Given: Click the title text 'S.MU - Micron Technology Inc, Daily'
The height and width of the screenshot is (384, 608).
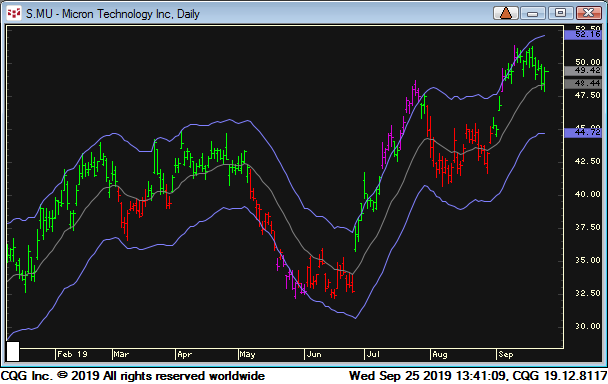Looking at the screenshot, I should point(112,14).
